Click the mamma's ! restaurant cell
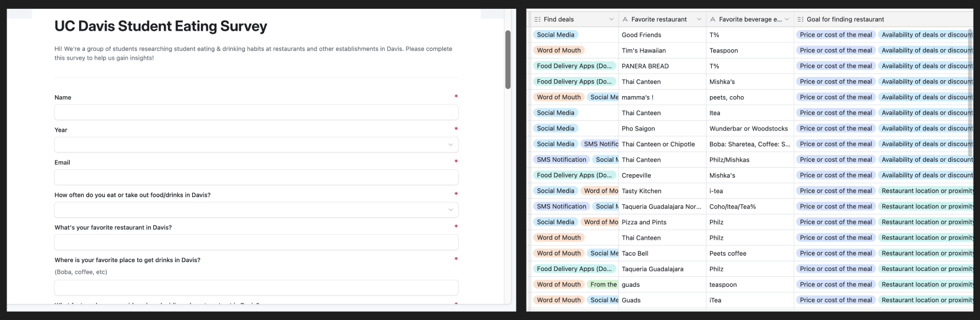980x320 pixels. (x=662, y=97)
